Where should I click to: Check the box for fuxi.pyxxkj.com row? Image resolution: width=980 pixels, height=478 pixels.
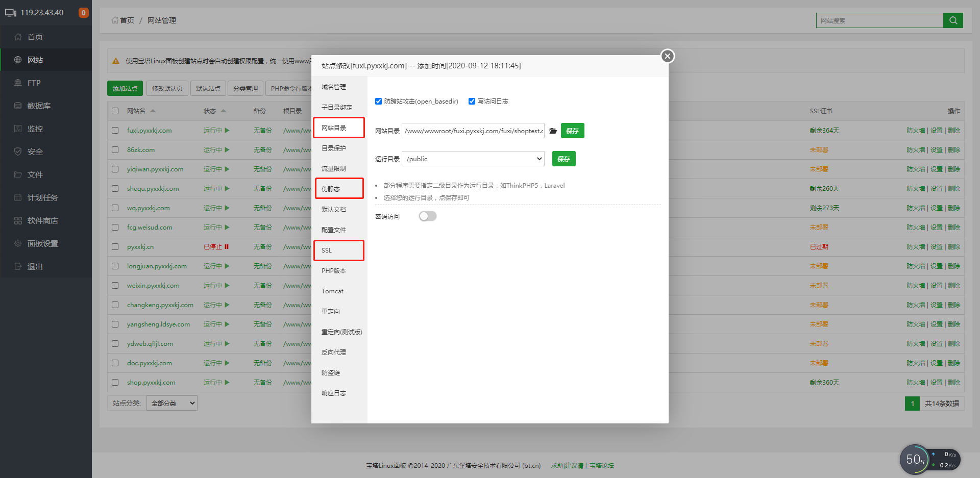(x=115, y=131)
